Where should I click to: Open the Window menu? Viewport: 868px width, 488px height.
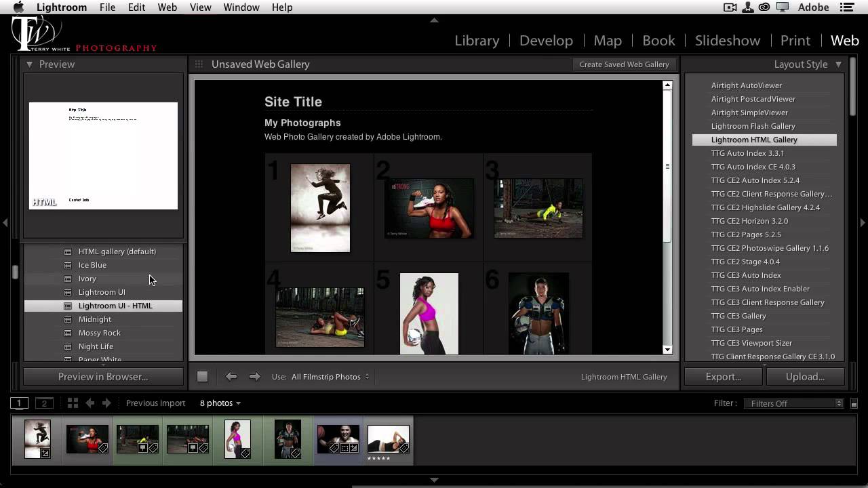coord(241,7)
